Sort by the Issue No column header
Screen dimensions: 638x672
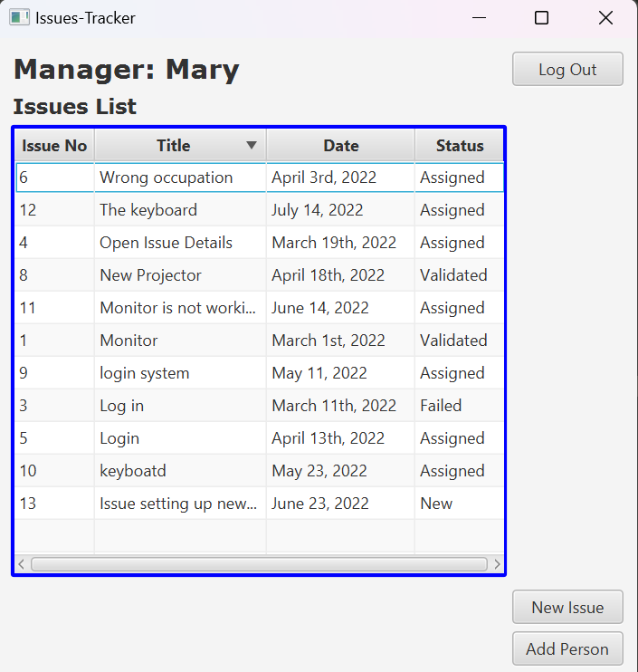point(54,146)
